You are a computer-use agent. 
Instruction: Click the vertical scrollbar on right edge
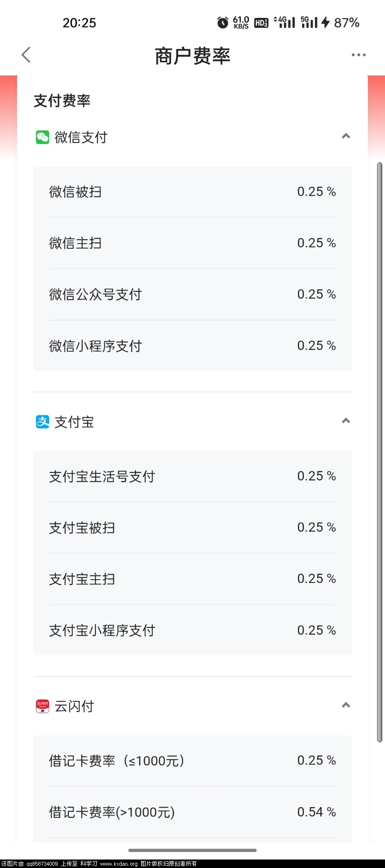tap(379, 452)
